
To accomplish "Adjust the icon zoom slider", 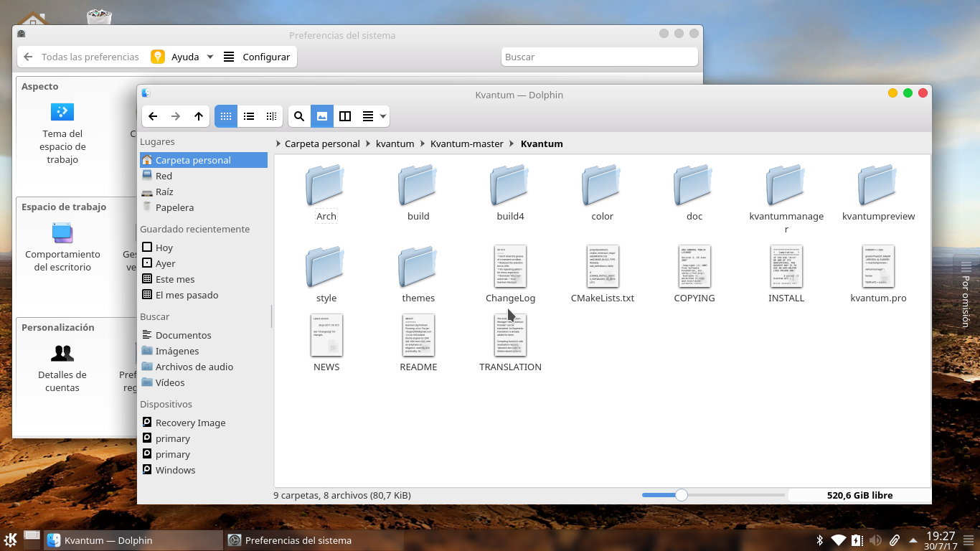I will pos(682,495).
